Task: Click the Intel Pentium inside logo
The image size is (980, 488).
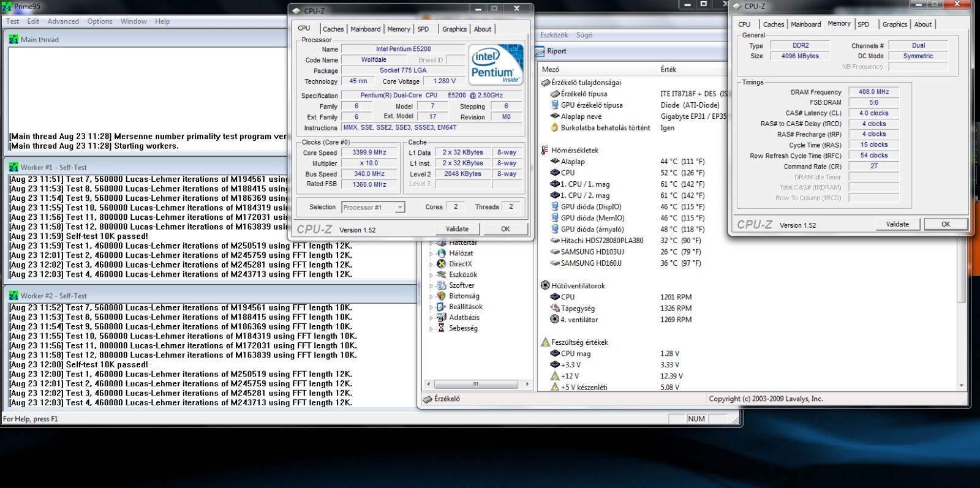Action: coord(496,64)
